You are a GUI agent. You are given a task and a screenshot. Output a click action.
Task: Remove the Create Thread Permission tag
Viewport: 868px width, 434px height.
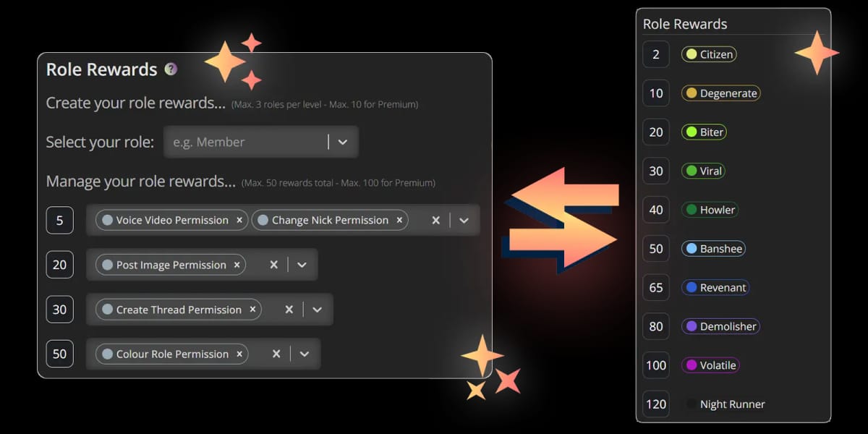pyautogui.click(x=252, y=310)
